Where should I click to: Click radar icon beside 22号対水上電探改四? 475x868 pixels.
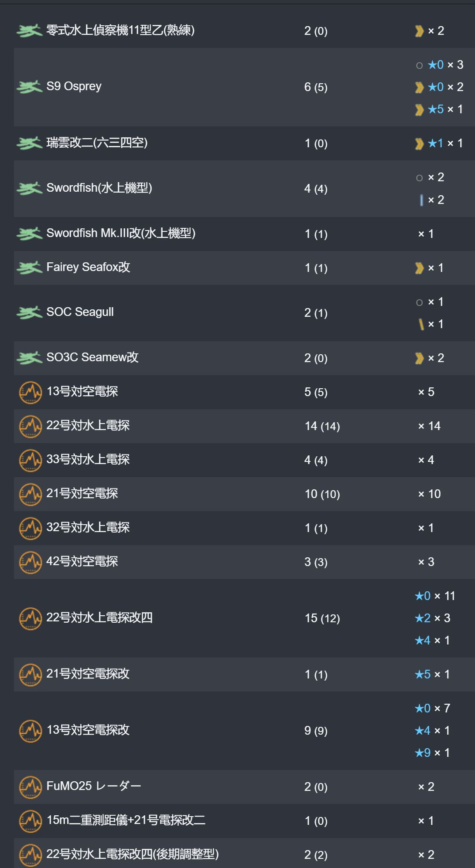click(30, 618)
